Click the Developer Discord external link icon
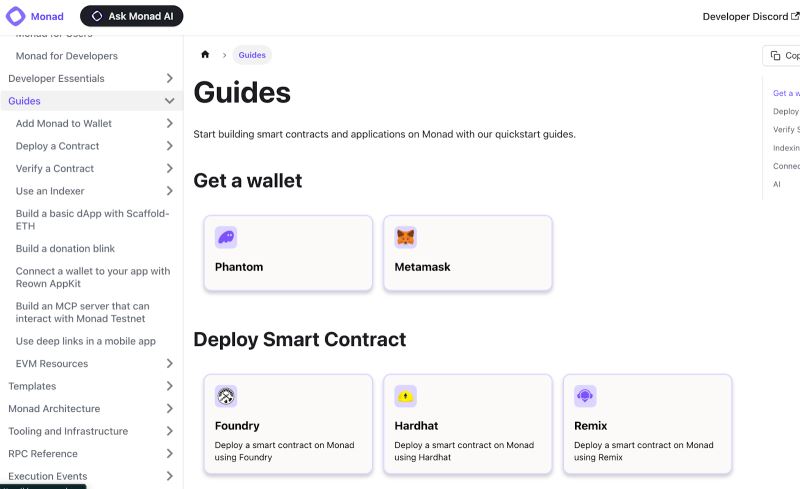 pos(795,16)
